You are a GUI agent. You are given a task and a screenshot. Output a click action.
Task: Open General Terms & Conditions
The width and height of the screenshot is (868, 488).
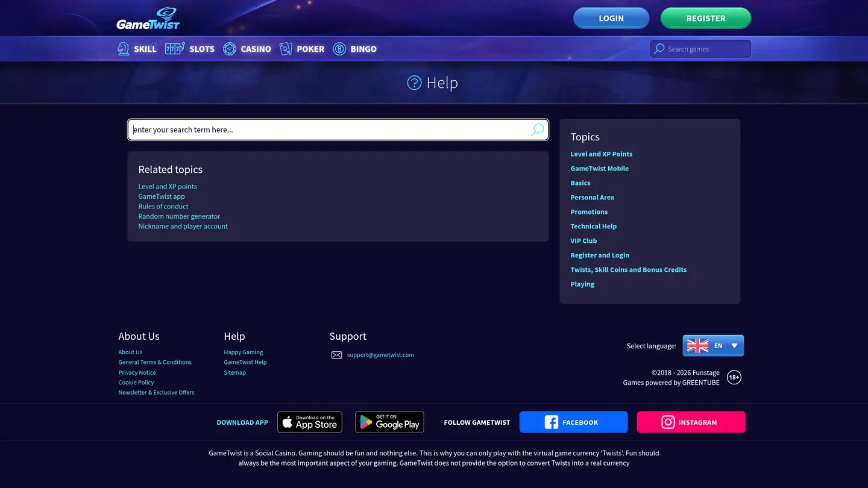point(155,362)
